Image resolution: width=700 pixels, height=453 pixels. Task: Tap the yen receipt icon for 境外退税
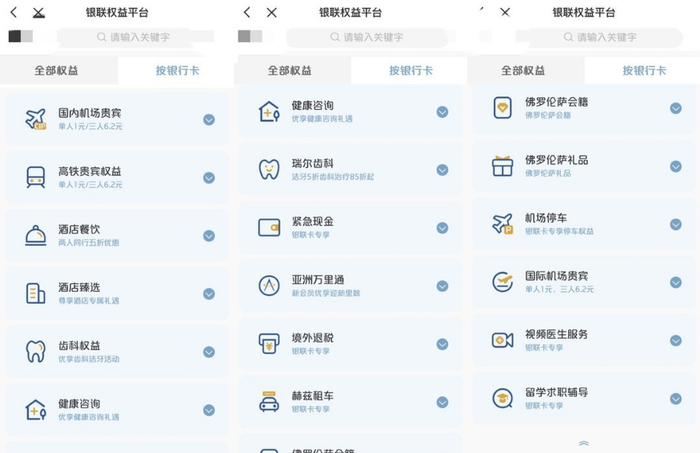point(269,344)
